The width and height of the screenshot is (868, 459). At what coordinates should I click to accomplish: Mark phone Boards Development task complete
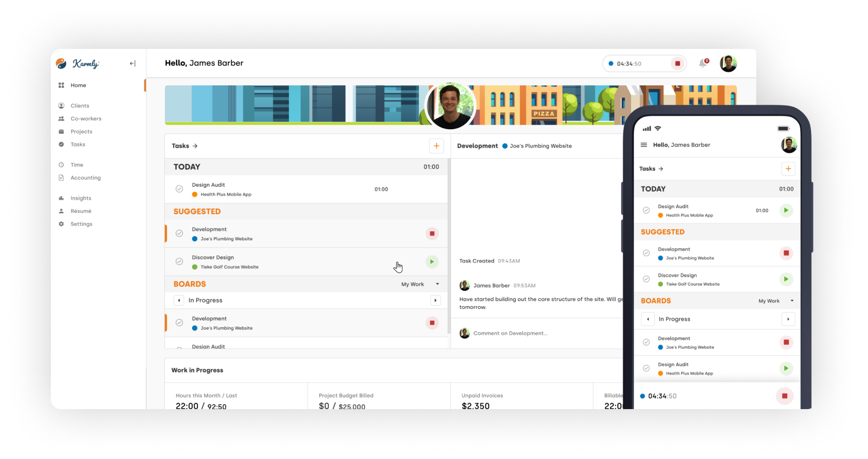(646, 342)
